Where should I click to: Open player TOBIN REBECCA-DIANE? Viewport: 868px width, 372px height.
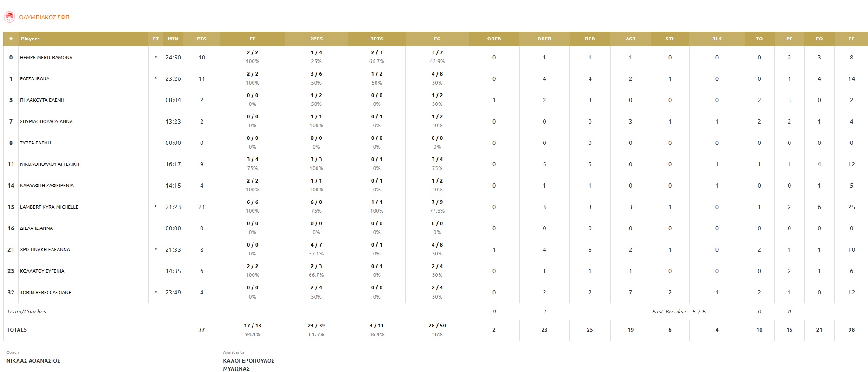(x=45, y=293)
